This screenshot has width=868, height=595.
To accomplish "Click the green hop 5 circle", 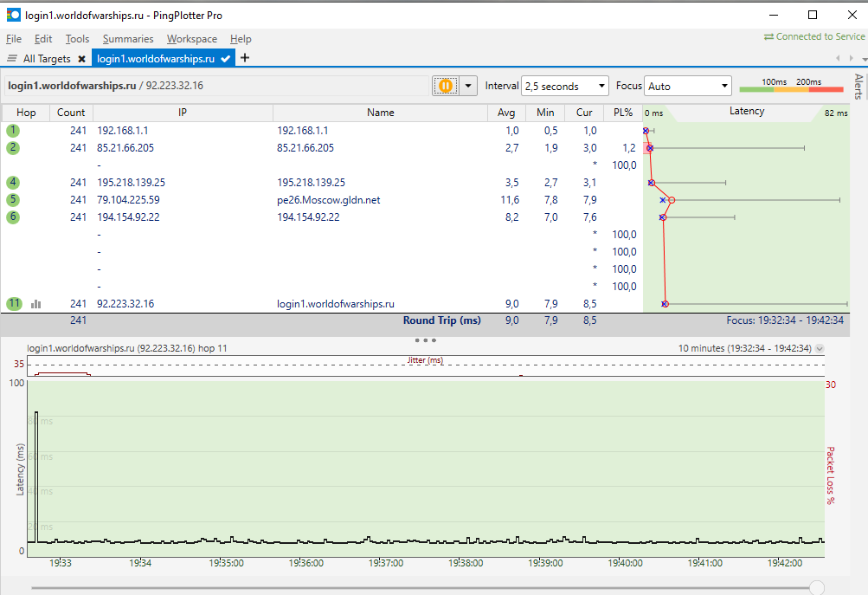I will click(13, 199).
